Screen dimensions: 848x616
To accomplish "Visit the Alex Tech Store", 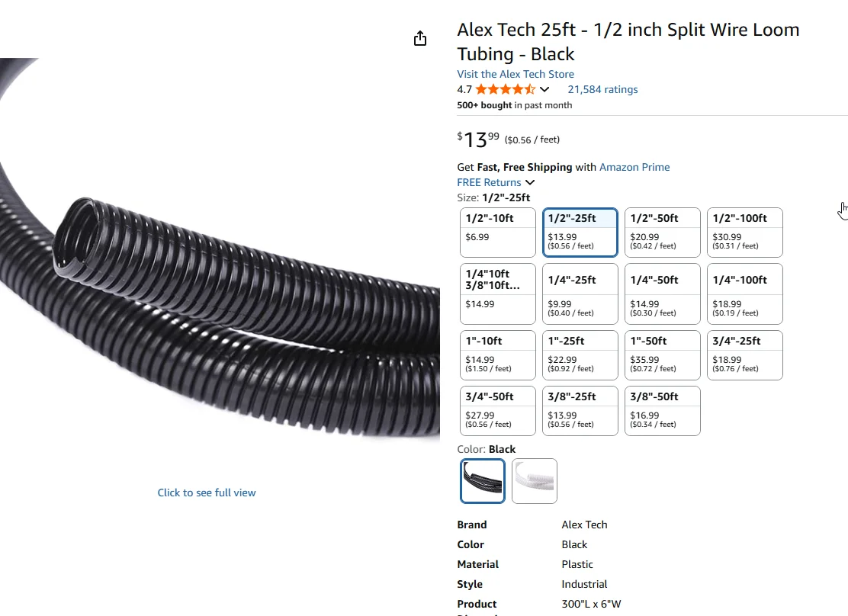I will [516, 74].
